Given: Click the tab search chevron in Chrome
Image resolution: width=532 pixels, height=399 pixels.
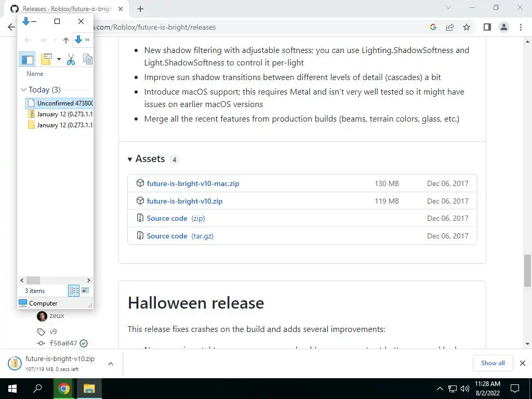Looking at the screenshot, I should tap(448, 7).
